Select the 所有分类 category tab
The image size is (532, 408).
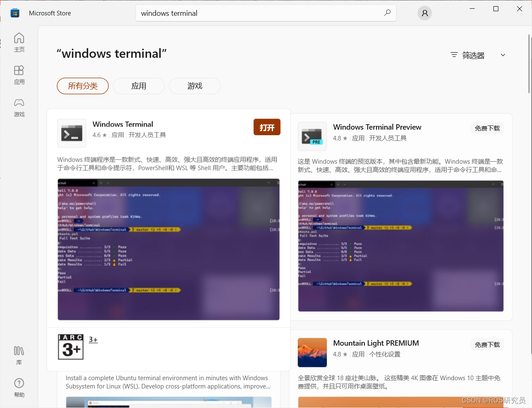(83, 86)
